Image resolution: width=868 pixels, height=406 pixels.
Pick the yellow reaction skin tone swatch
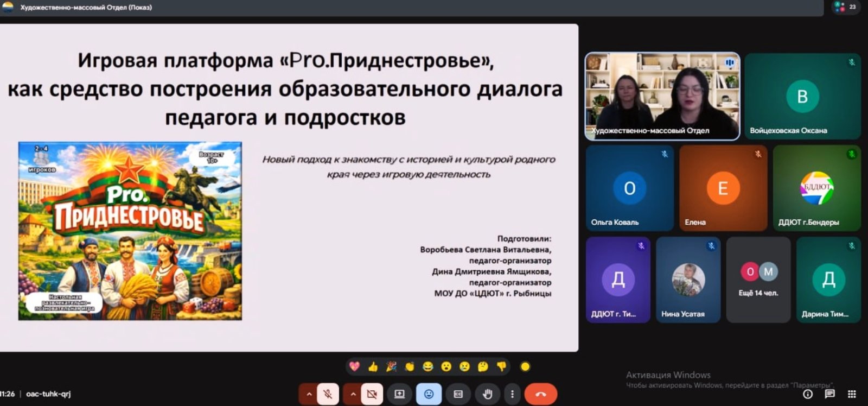tap(525, 367)
